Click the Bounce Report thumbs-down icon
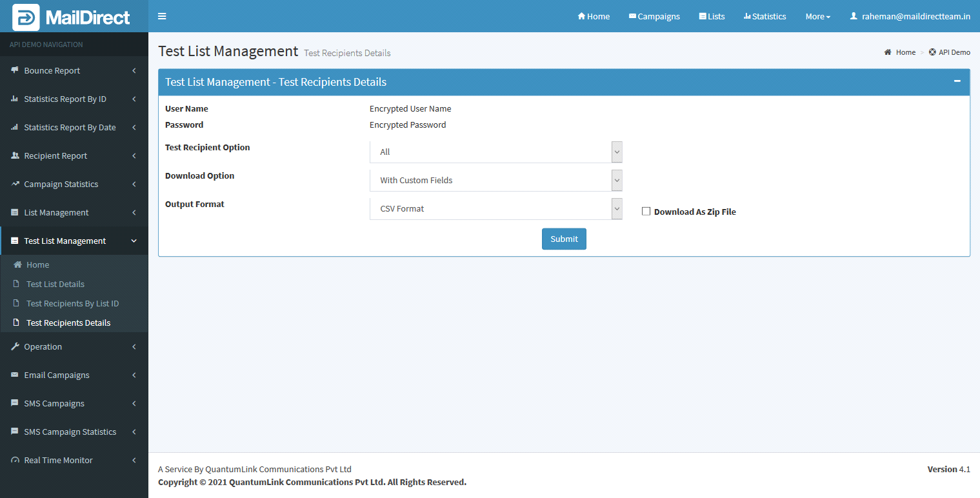Screen dimensions: 980x498 15,70
